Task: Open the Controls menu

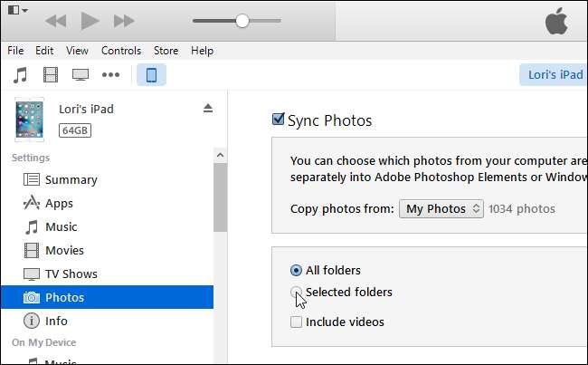Action: (x=120, y=51)
